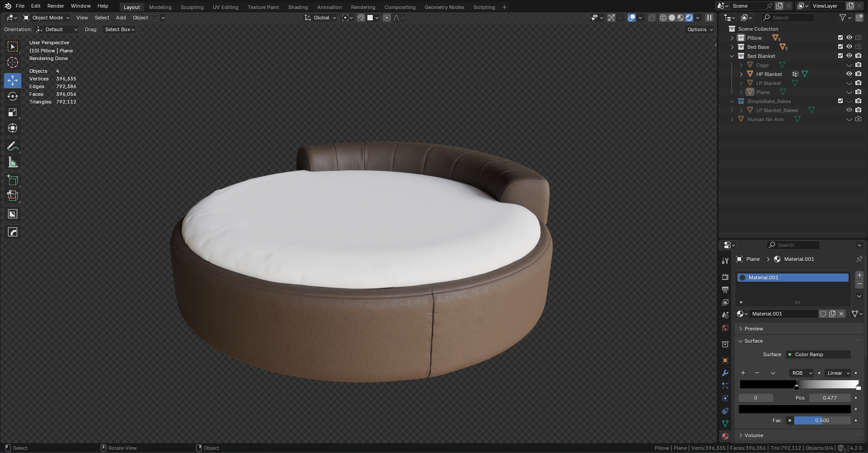Screen dimensions: 868x453
Task: Click the outliner Search field
Action: point(792,18)
